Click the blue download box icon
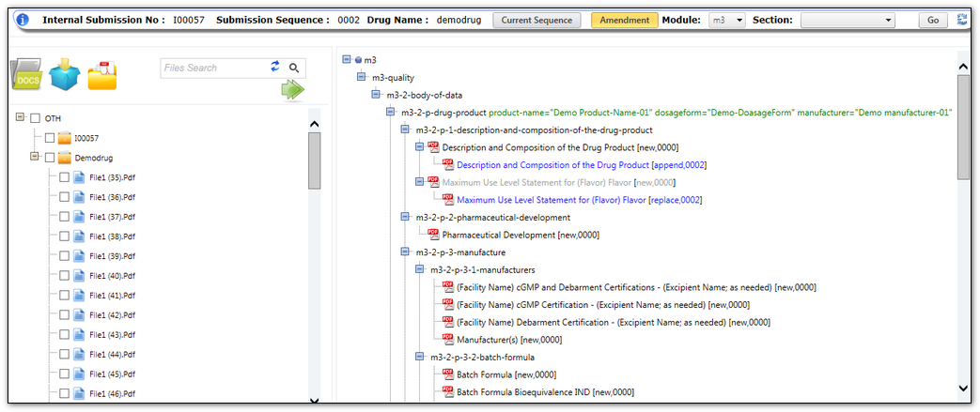 [65, 74]
